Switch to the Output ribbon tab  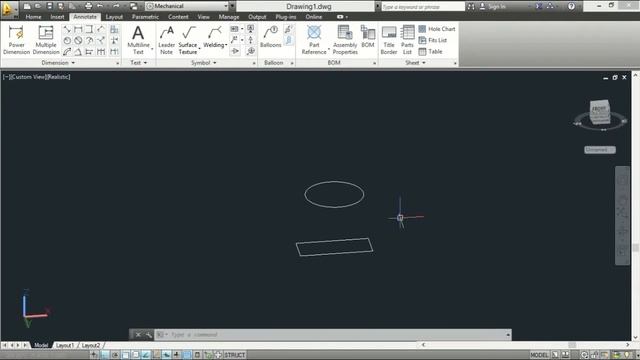point(257,17)
